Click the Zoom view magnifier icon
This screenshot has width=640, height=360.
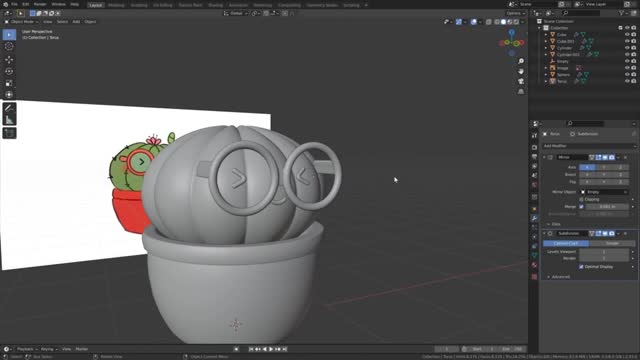tap(521, 61)
